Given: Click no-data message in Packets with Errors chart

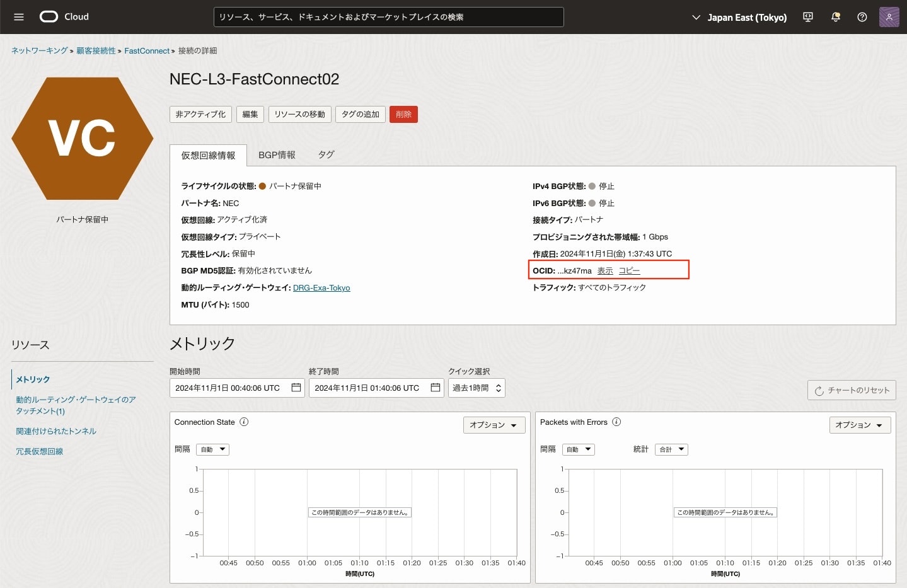Looking at the screenshot, I should [x=725, y=512].
